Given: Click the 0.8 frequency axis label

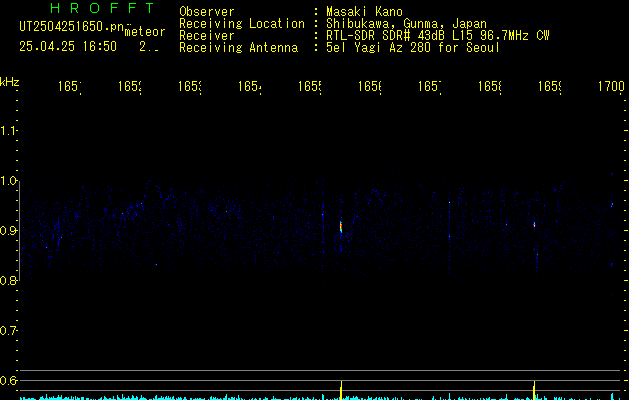Looking at the screenshot, I should pyautogui.click(x=8, y=280).
